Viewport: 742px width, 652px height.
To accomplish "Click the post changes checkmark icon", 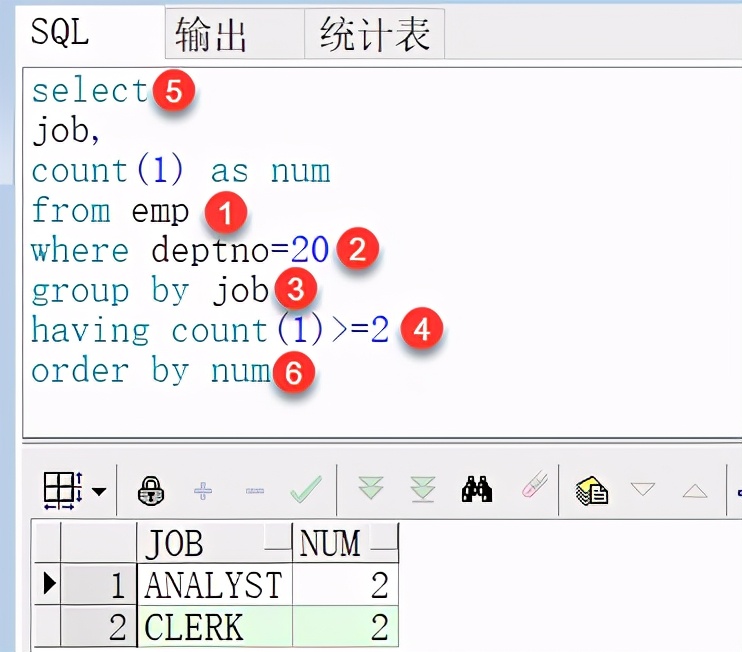I will click(x=306, y=489).
